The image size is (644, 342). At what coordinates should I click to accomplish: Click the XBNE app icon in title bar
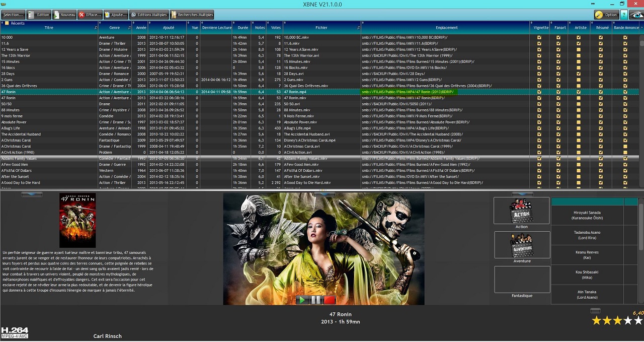[x=4, y=4]
